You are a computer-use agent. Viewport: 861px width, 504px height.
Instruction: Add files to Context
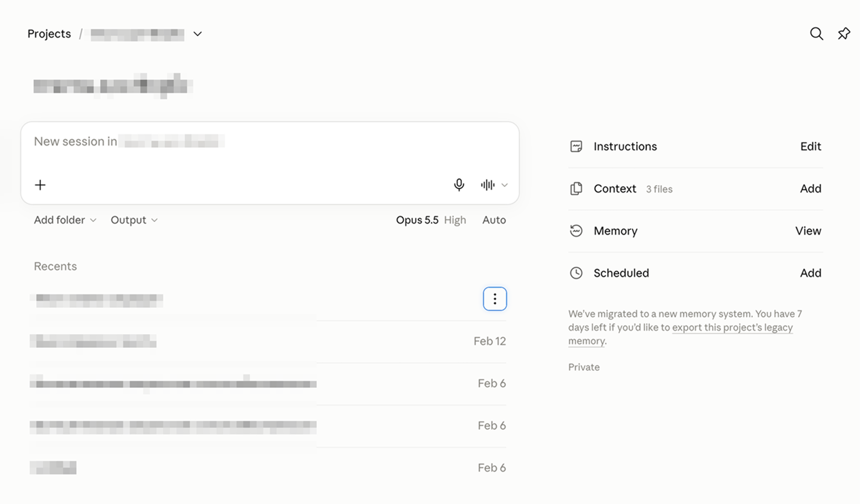tap(811, 189)
